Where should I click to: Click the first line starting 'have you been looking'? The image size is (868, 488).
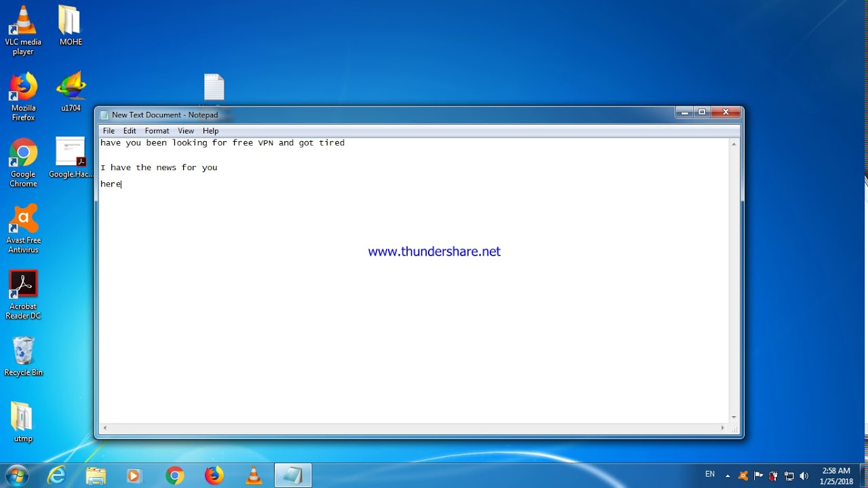pos(222,143)
